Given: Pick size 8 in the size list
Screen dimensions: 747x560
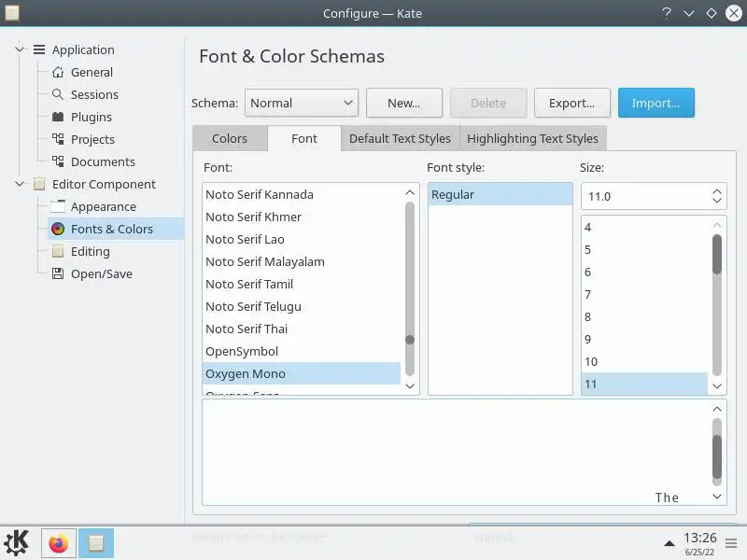Looking at the screenshot, I should tap(644, 316).
